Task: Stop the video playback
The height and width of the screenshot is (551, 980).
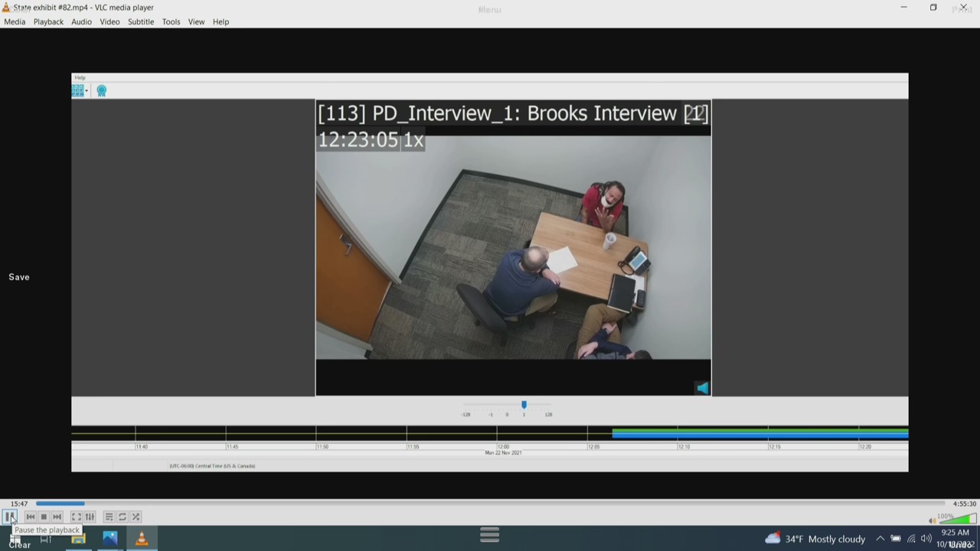Action: pos(43,517)
